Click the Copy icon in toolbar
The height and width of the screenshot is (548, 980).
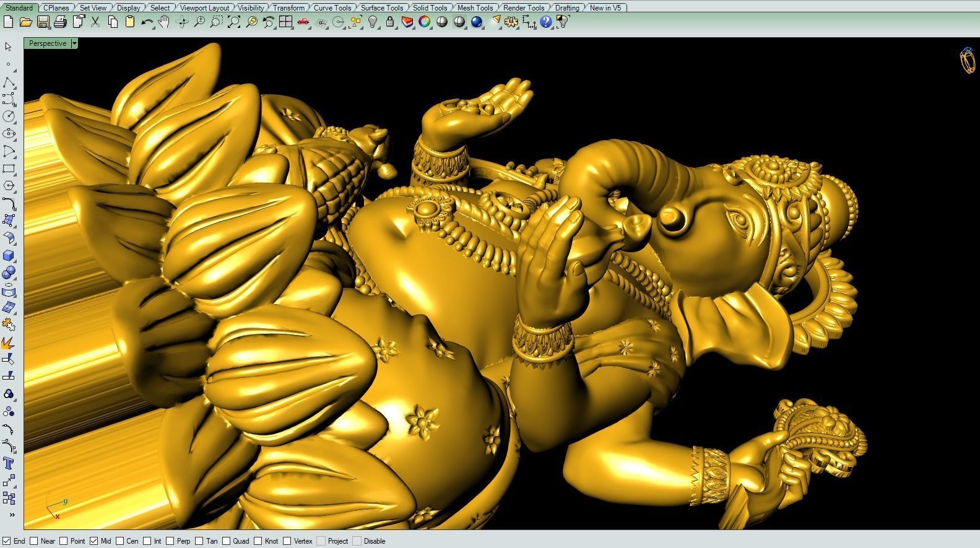click(x=113, y=22)
